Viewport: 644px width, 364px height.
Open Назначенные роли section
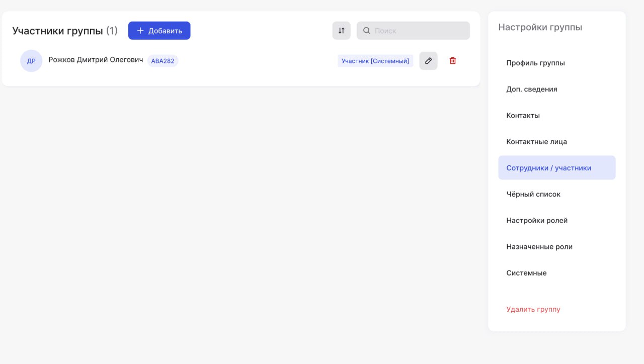point(539,246)
